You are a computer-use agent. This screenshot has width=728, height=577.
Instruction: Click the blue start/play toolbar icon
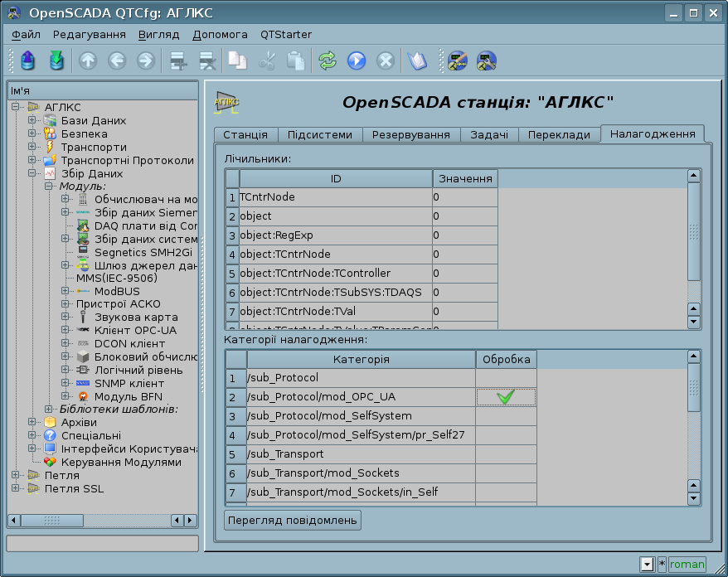coord(357,61)
